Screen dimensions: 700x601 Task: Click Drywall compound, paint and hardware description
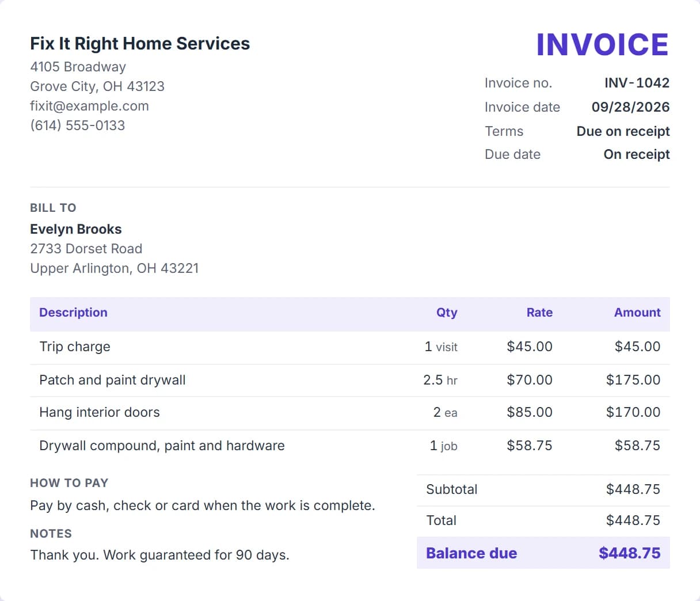pos(162,446)
